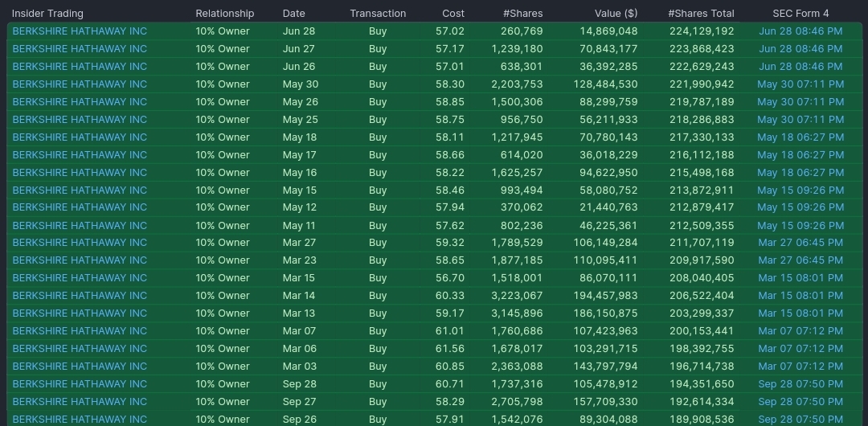Select the value cell 194,457,983

click(606, 295)
